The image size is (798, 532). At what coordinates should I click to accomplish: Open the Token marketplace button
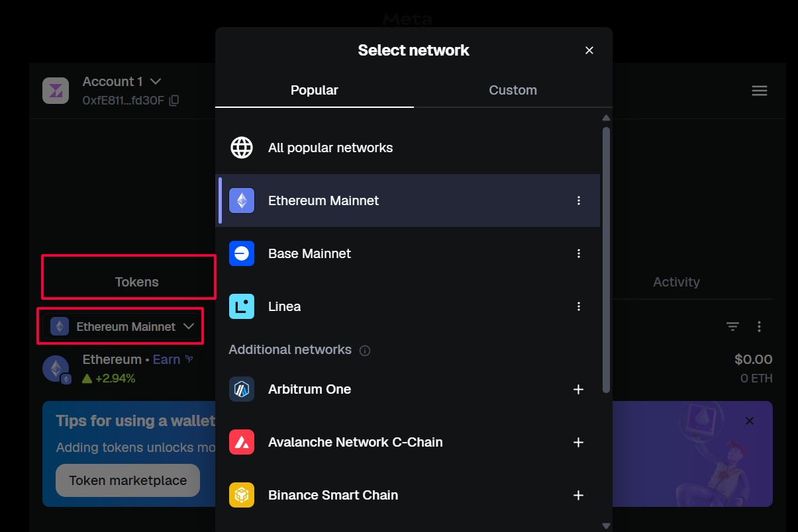(128, 480)
